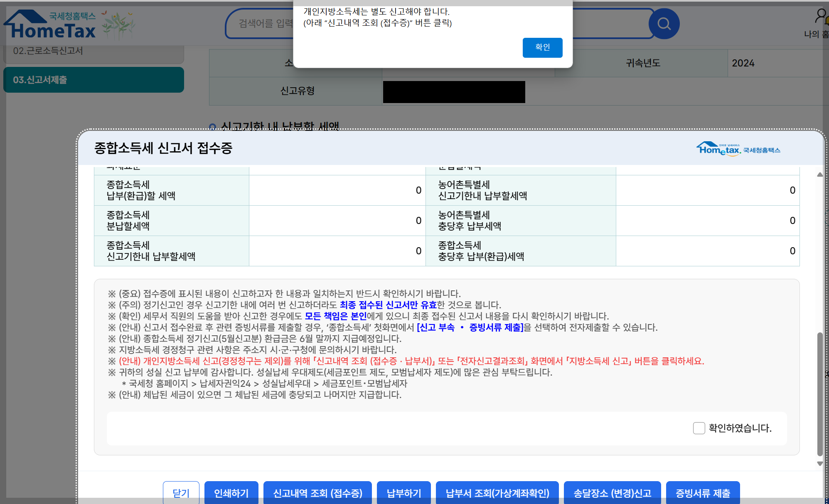Click the 인쇄하기 button
Screen dimensions: 829x504
pyautogui.click(x=231, y=493)
